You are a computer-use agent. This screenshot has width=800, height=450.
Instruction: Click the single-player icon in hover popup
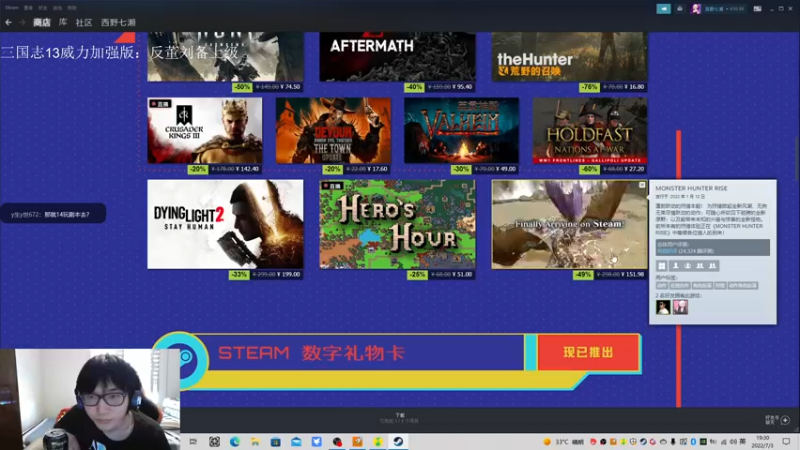(676, 266)
